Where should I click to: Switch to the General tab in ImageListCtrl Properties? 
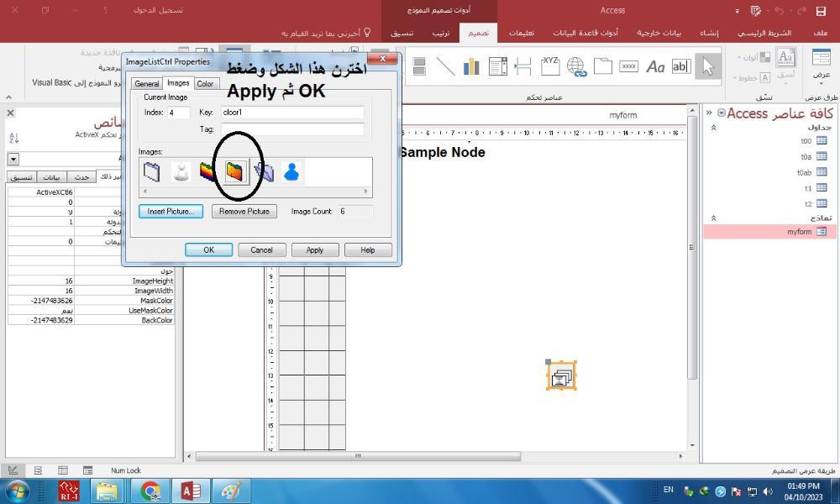point(147,83)
